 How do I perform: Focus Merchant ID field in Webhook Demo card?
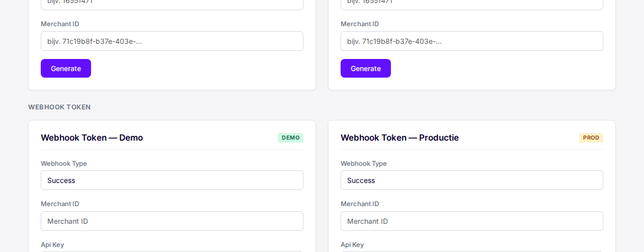click(172, 221)
